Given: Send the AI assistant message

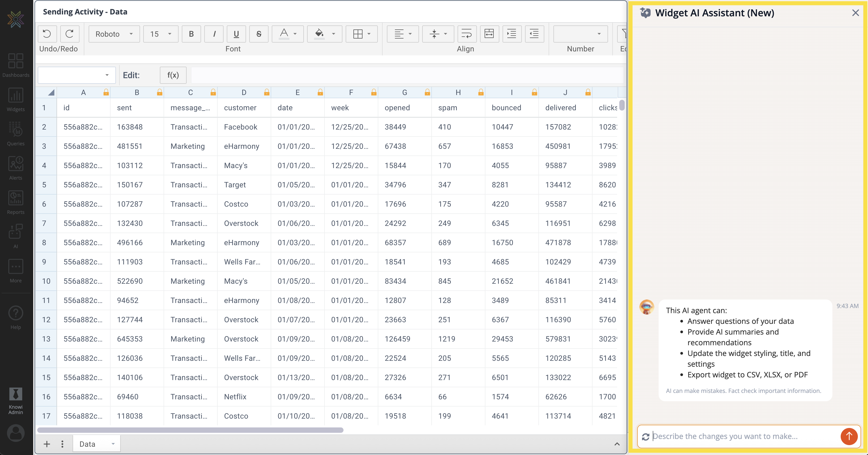Looking at the screenshot, I should coord(849,437).
